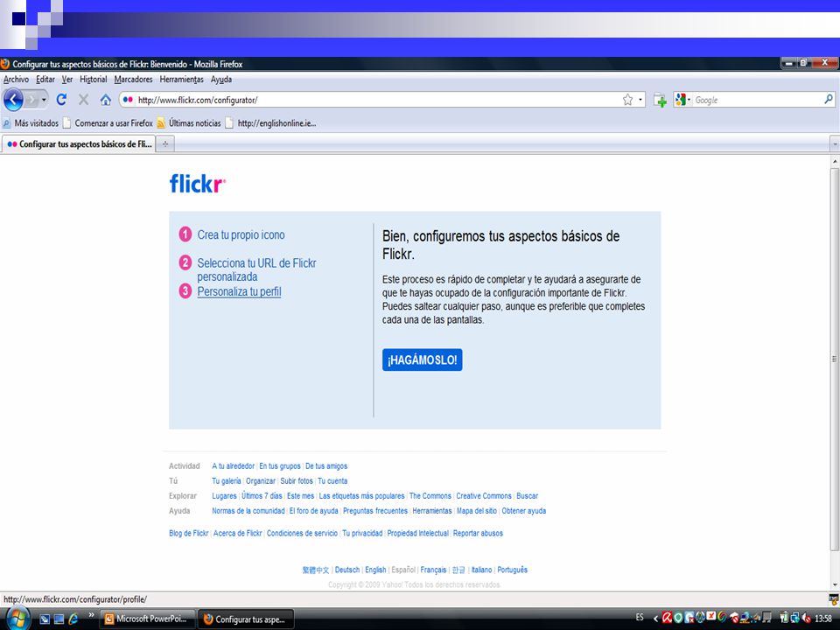
Task: Click the vertical page scrollbar
Action: [835, 359]
